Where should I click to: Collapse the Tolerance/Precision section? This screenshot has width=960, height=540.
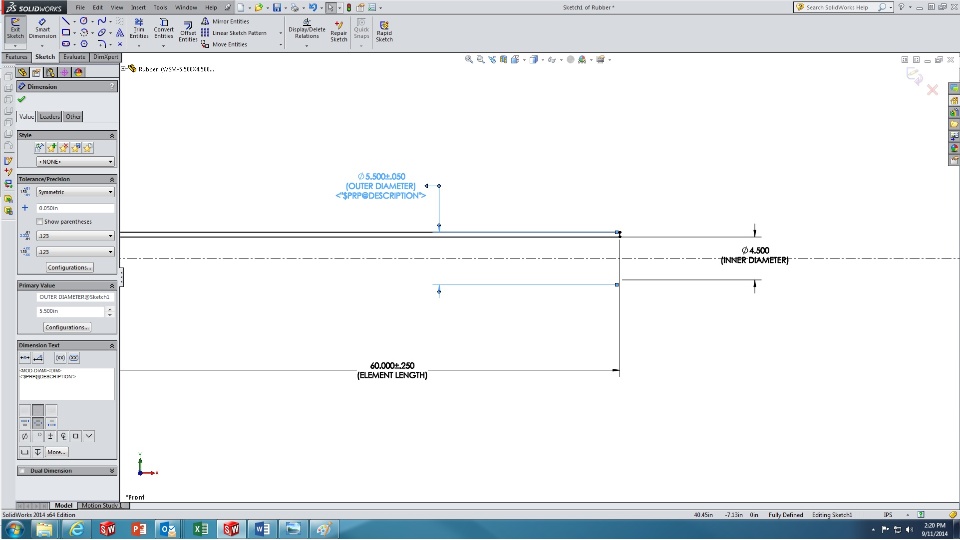pyautogui.click(x=112, y=179)
